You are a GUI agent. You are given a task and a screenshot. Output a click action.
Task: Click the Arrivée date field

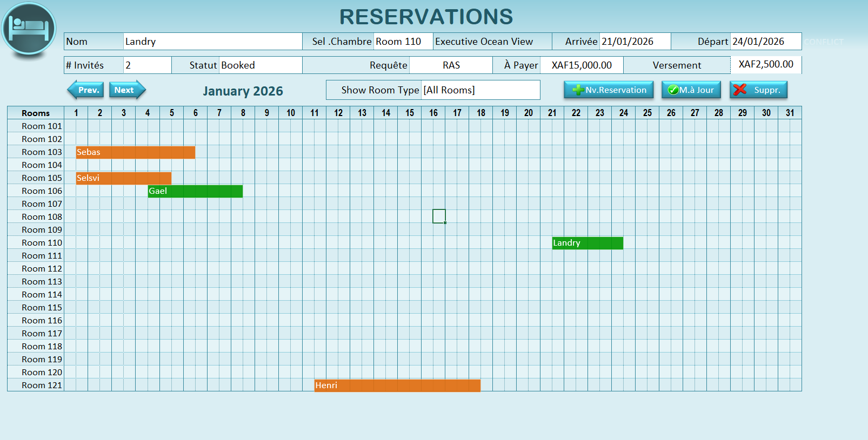pyautogui.click(x=635, y=42)
